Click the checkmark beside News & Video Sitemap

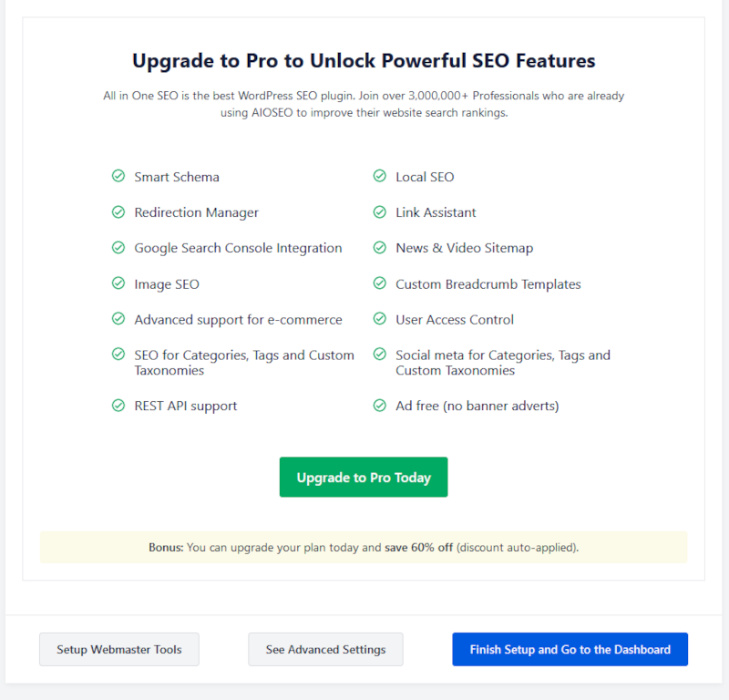(380, 247)
